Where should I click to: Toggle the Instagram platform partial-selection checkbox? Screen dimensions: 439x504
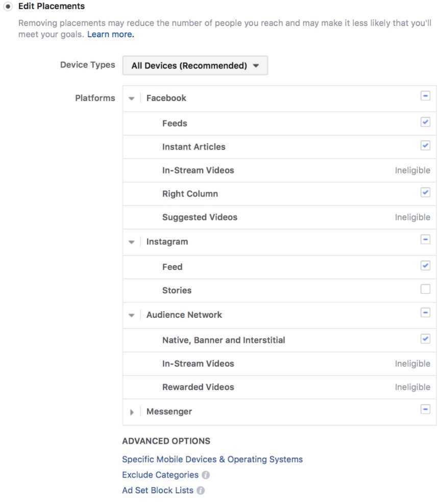pos(425,239)
